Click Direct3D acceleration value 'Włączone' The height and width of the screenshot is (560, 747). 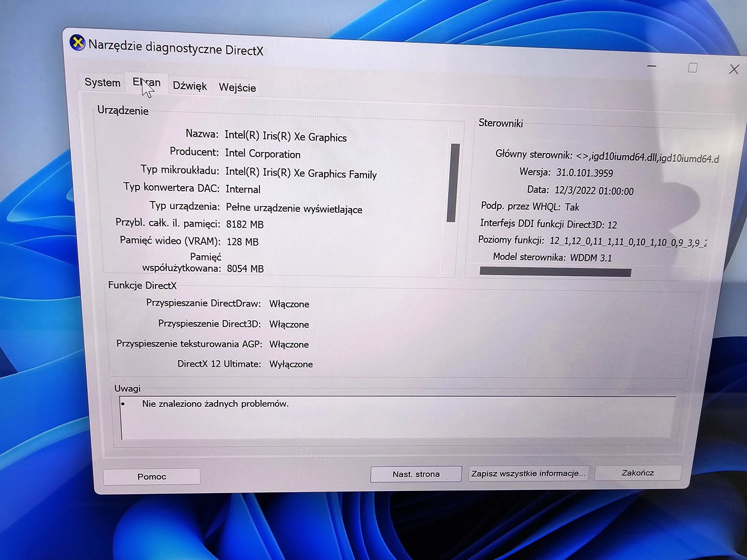pyautogui.click(x=289, y=324)
